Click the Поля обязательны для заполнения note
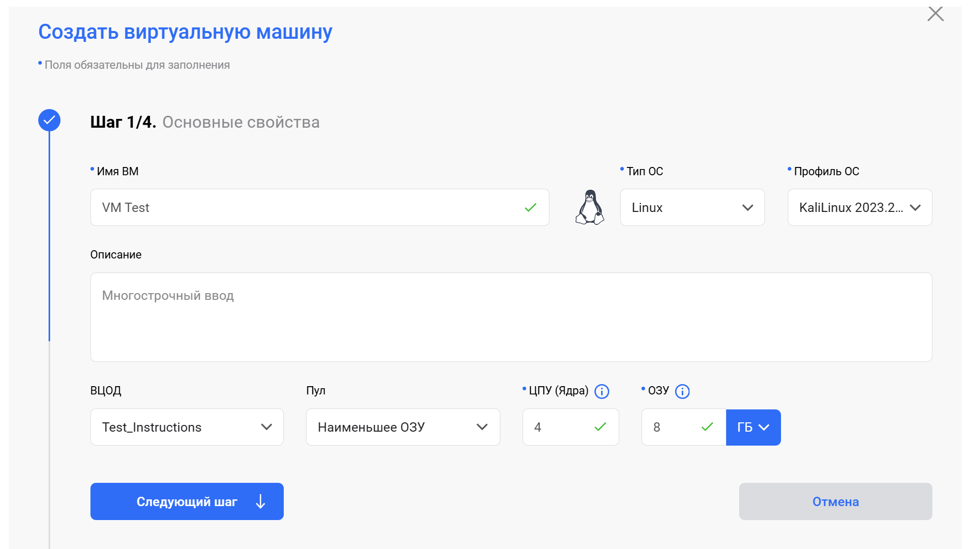 tap(137, 65)
